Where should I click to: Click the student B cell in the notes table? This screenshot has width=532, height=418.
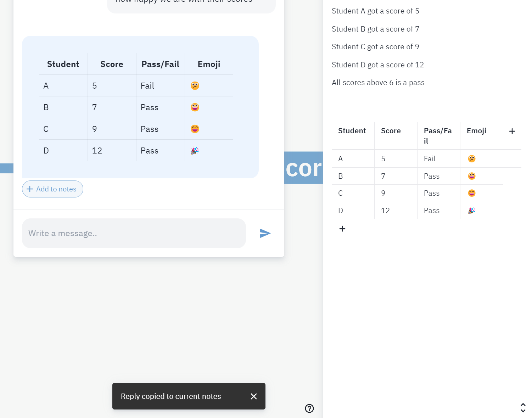pos(353,176)
